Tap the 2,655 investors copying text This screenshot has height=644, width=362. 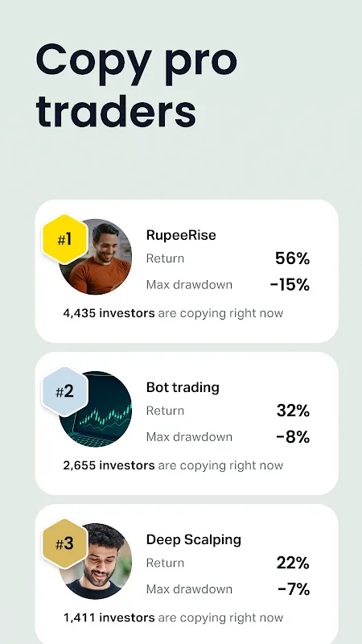point(173,465)
